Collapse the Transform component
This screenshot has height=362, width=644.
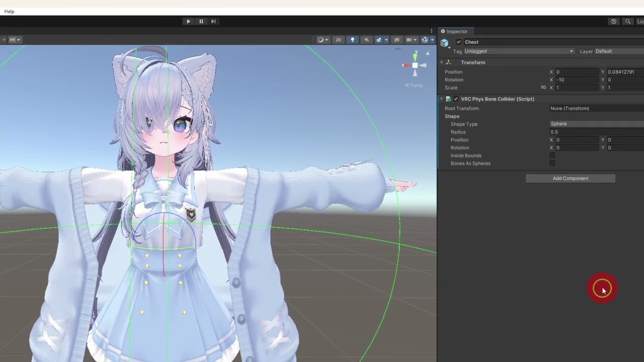point(442,62)
